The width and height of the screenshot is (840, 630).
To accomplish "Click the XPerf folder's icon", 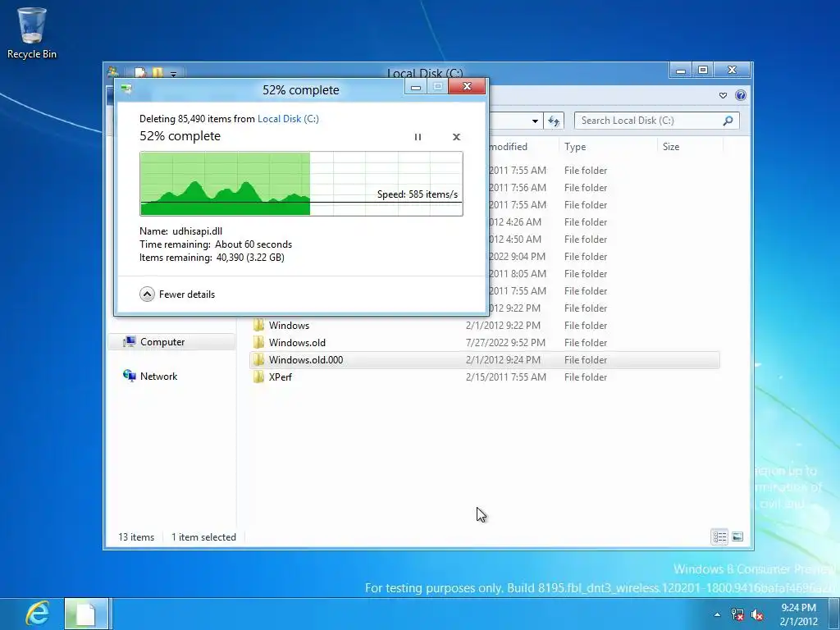I will pos(258,377).
